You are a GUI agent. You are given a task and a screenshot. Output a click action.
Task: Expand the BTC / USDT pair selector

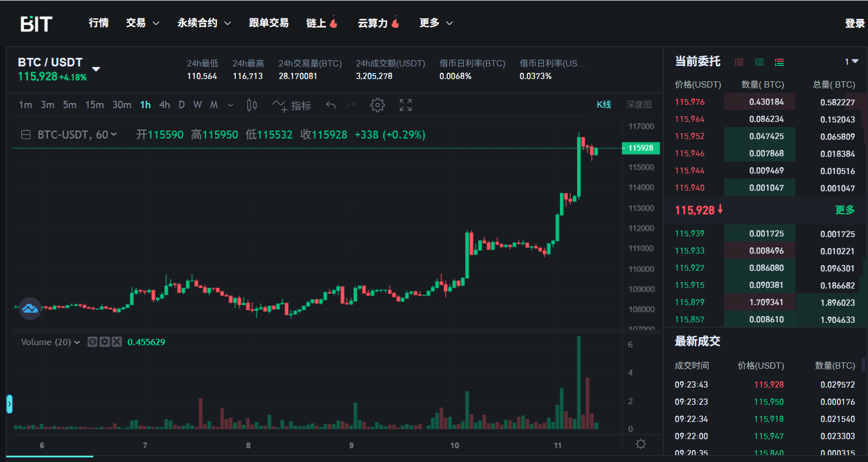[x=96, y=69]
